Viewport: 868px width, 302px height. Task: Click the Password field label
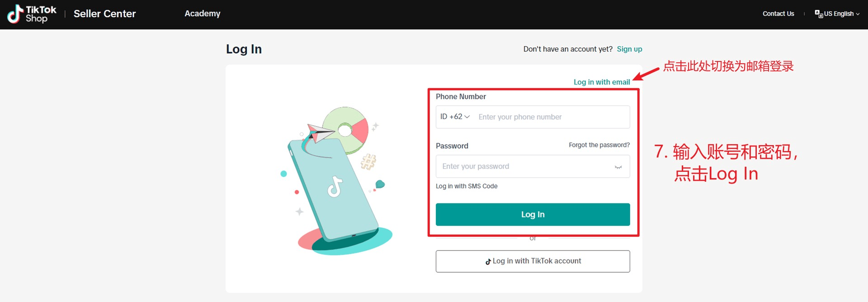(452, 146)
